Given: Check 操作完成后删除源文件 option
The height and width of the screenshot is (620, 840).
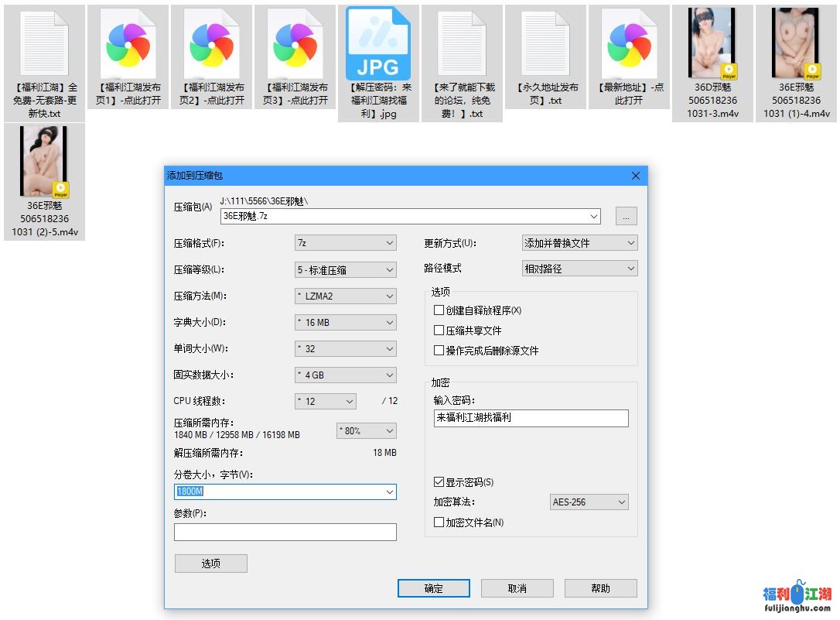Looking at the screenshot, I should click(439, 351).
